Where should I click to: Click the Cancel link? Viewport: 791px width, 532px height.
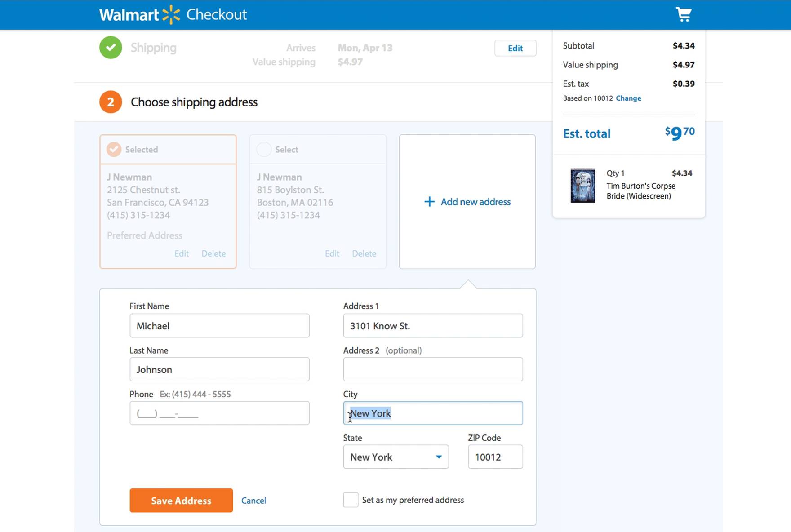click(x=253, y=500)
